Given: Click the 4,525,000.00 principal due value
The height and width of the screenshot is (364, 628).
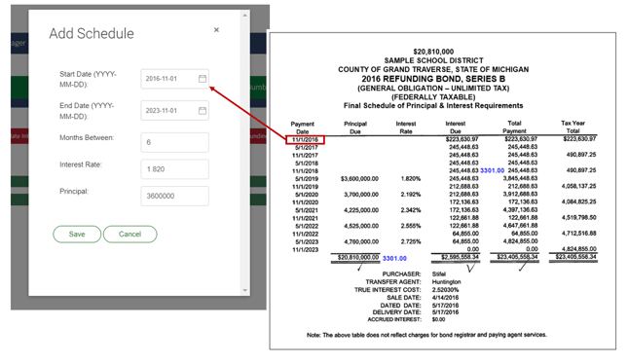Looking at the screenshot, I should (x=361, y=226).
